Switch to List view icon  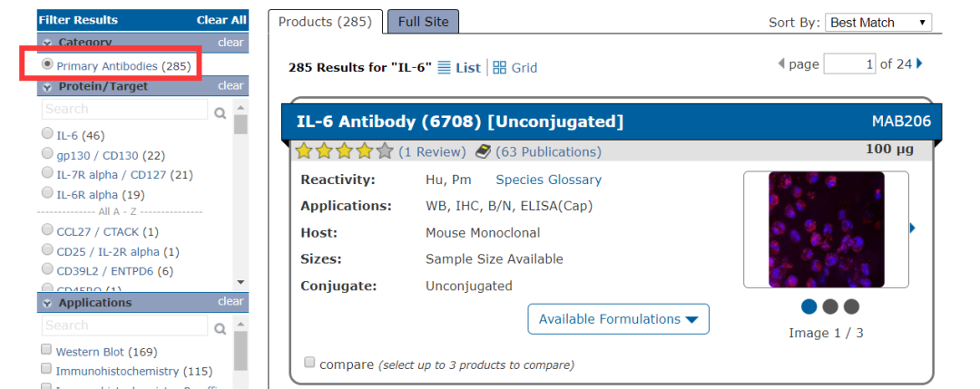pyautogui.click(x=444, y=67)
